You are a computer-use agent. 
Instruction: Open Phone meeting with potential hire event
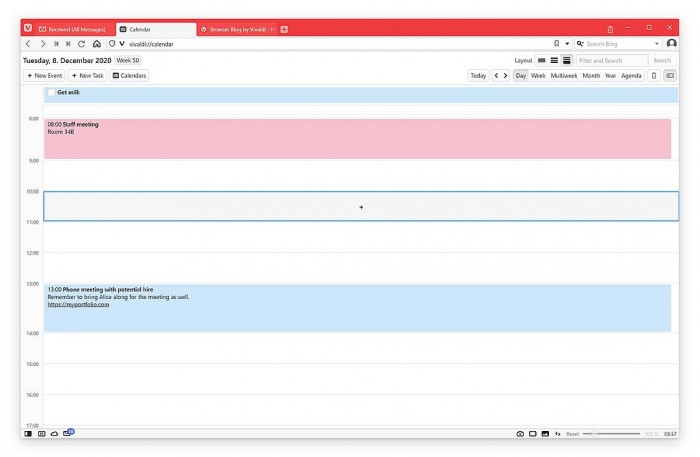[x=357, y=307]
